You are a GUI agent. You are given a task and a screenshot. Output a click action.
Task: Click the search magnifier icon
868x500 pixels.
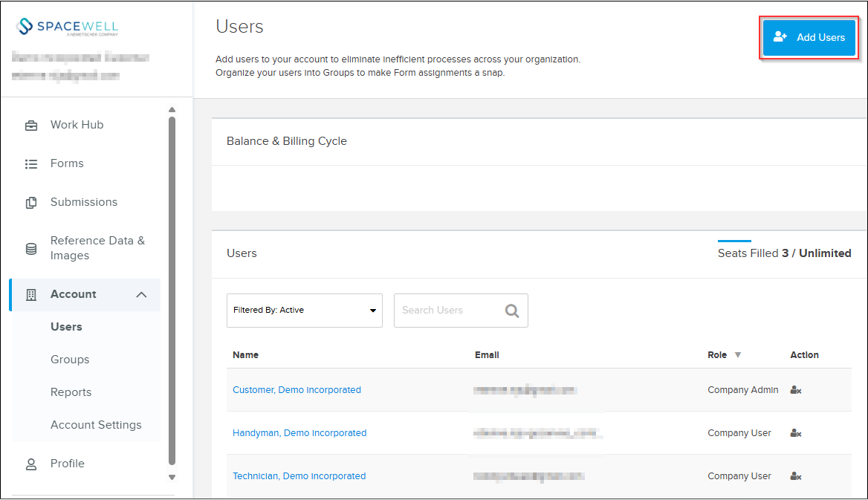point(512,311)
